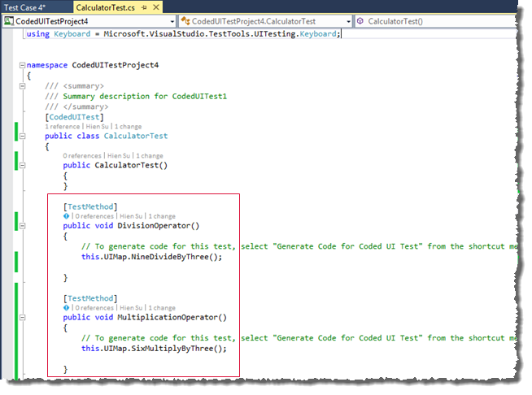Open the CalculatorTest() member dropdown
The height and width of the screenshot is (395, 532).
[x=436, y=21]
